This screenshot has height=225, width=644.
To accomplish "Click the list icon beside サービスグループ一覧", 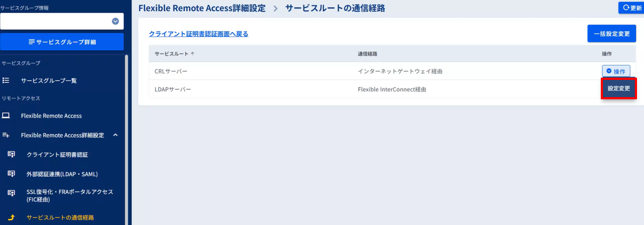I will click(x=6, y=80).
